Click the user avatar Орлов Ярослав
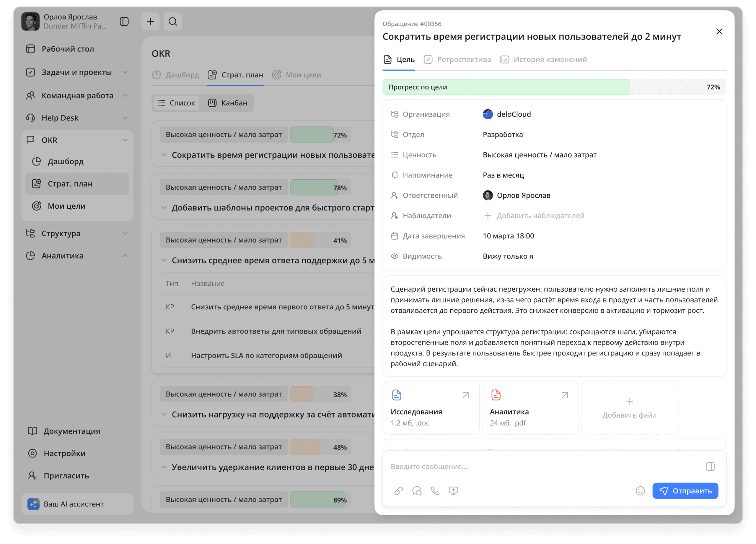756x544 pixels. click(x=30, y=22)
